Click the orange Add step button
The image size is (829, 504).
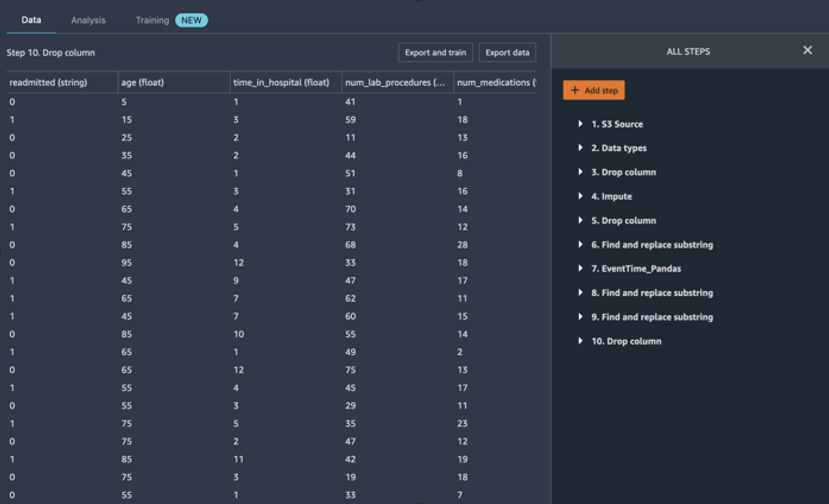coord(593,90)
